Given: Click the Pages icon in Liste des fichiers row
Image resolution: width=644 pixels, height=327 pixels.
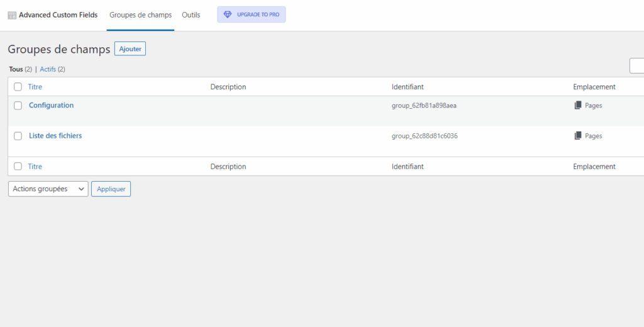Looking at the screenshot, I should point(578,136).
